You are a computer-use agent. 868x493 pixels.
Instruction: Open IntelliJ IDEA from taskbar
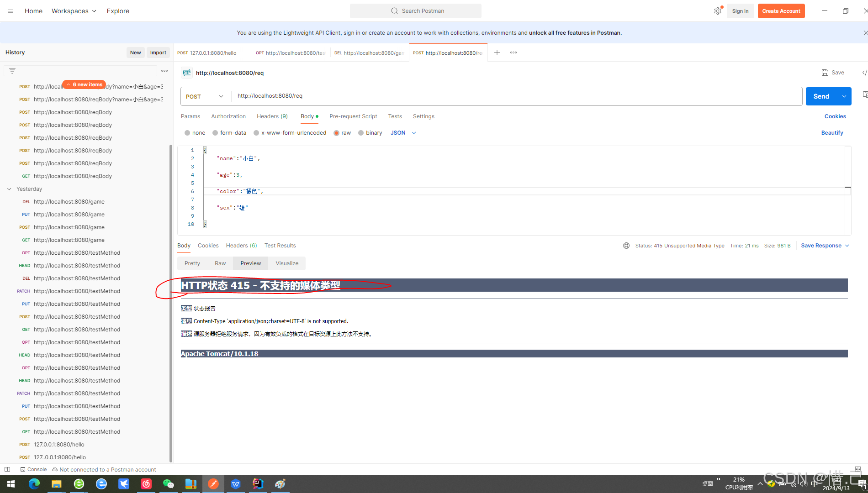coord(258,484)
